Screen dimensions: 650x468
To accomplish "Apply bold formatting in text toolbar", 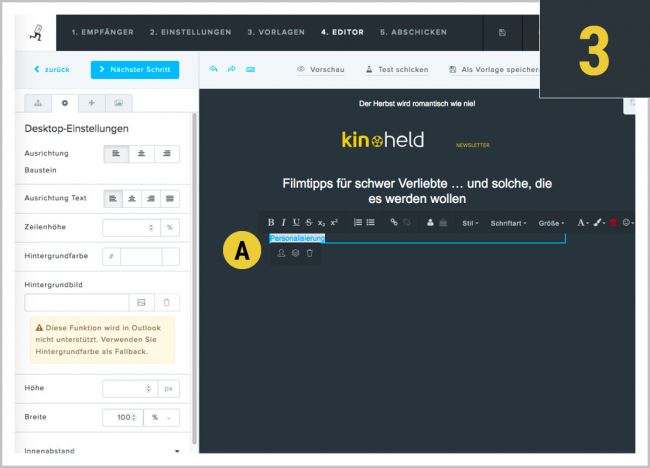I will [x=270, y=222].
